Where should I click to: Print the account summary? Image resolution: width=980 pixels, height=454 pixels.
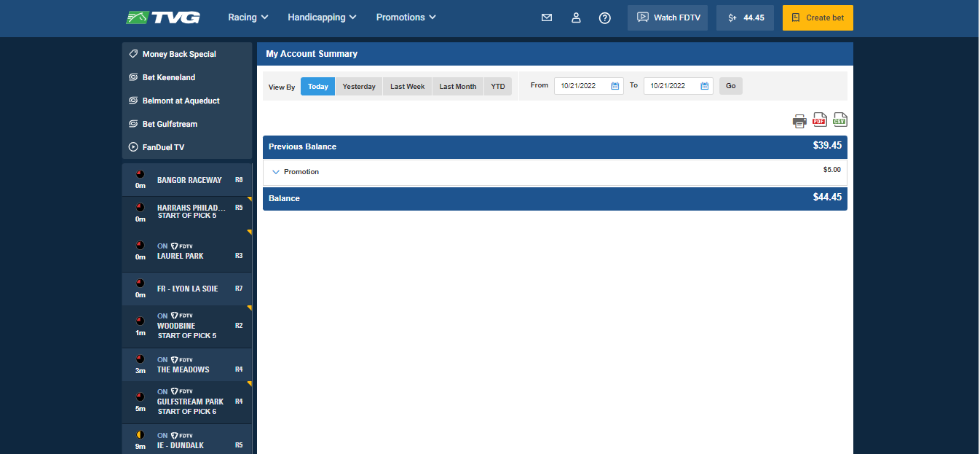(x=799, y=120)
